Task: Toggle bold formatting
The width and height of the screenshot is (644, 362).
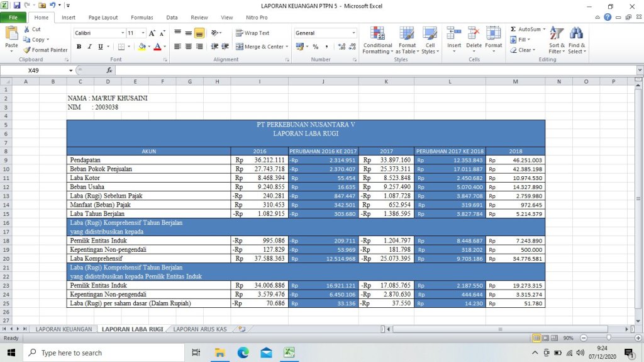Action: click(79, 47)
